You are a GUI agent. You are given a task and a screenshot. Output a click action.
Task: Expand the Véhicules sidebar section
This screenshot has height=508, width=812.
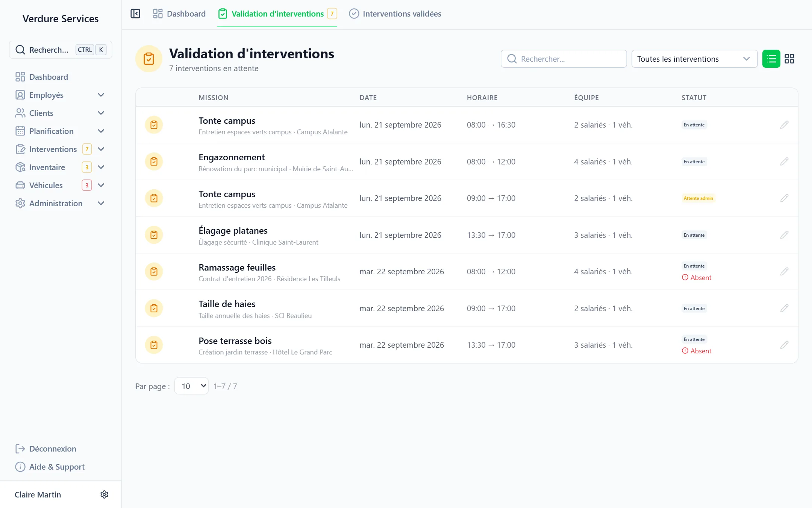[101, 185]
